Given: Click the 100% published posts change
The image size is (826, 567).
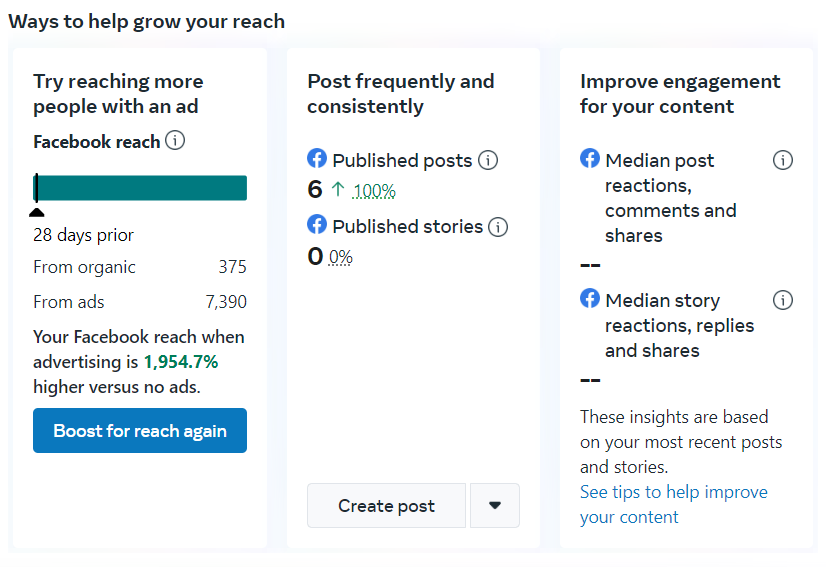Looking at the screenshot, I should click(x=374, y=191).
